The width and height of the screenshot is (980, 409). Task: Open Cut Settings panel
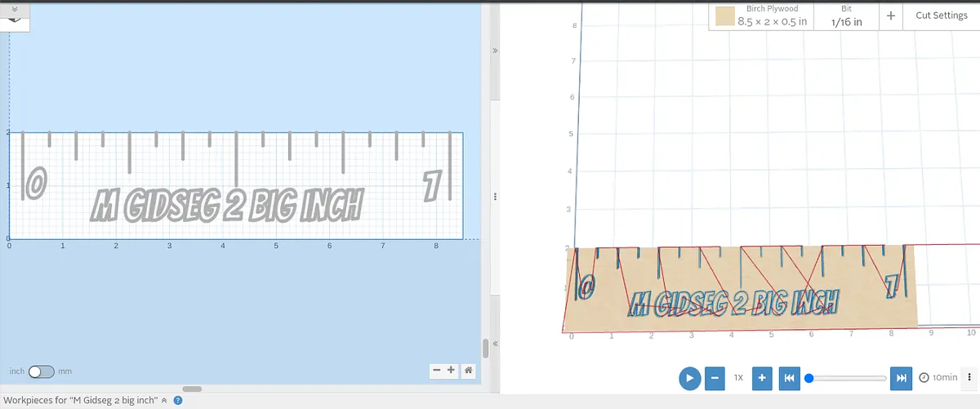pos(941,16)
